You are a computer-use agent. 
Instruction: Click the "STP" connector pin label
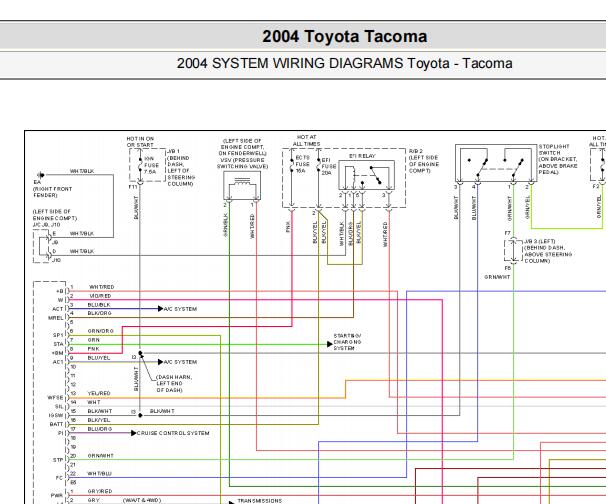tap(58, 460)
